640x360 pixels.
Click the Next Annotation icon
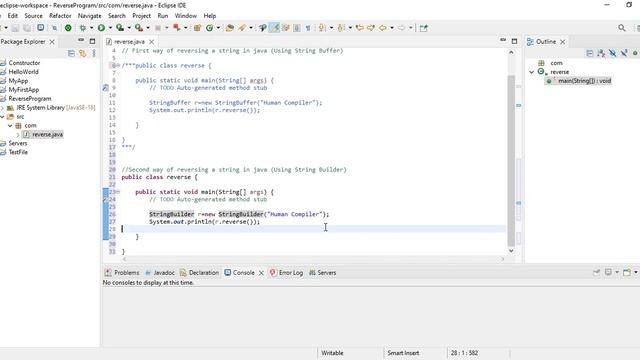pos(322,28)
